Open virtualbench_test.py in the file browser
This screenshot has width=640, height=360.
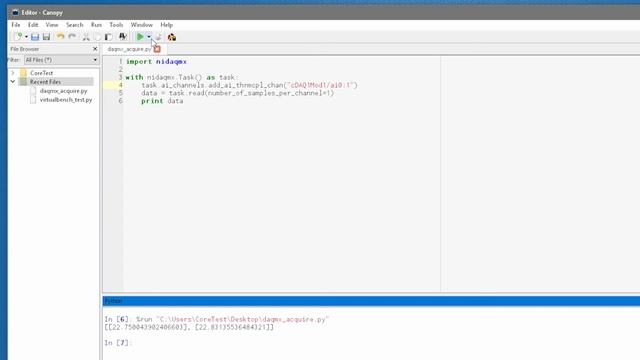(x=66, y=100)
